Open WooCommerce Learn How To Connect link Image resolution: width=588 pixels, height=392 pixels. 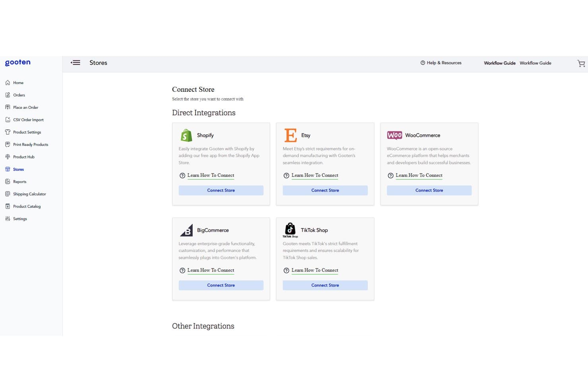tap(419, 176)
